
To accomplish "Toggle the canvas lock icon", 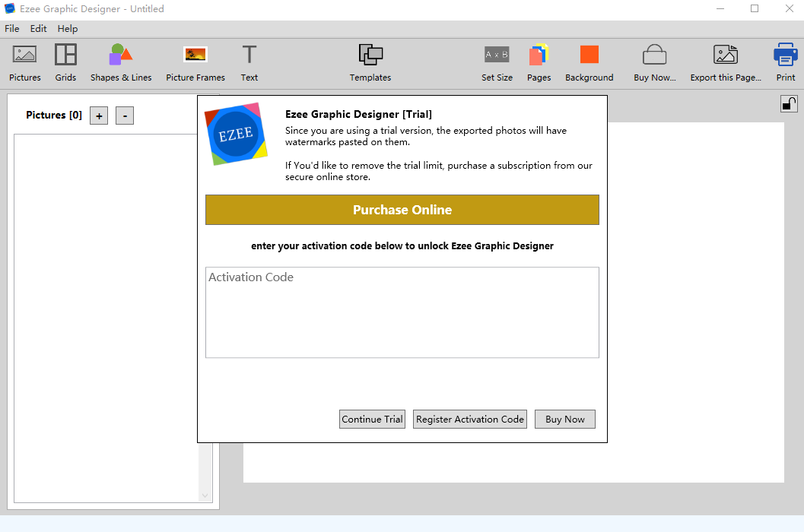I will click(x=789, y=104).
